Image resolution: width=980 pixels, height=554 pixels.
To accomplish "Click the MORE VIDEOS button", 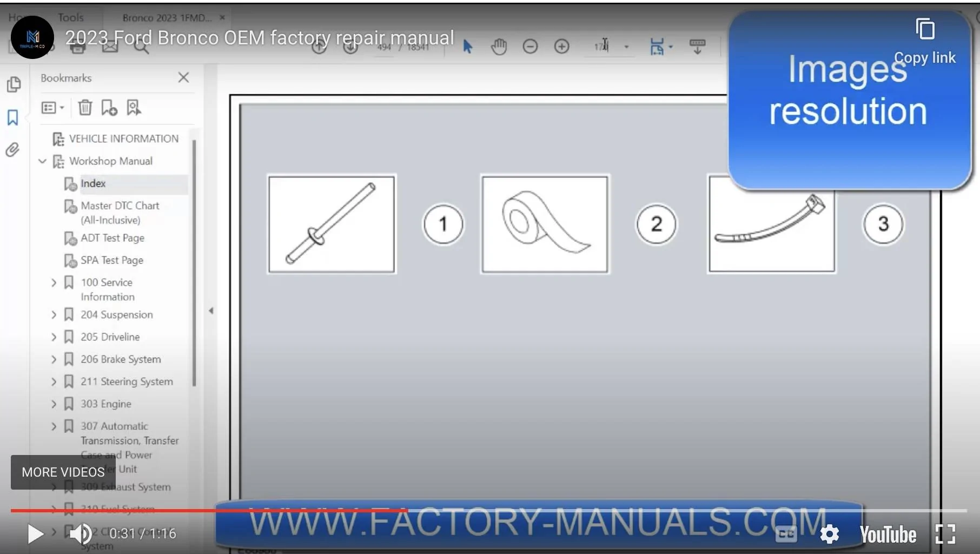I will (x=63, y=472).
